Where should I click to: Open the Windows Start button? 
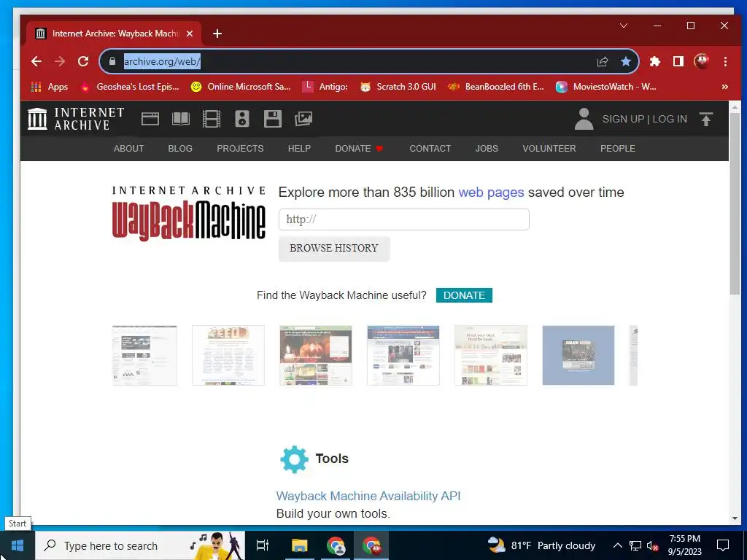(18, 545)
